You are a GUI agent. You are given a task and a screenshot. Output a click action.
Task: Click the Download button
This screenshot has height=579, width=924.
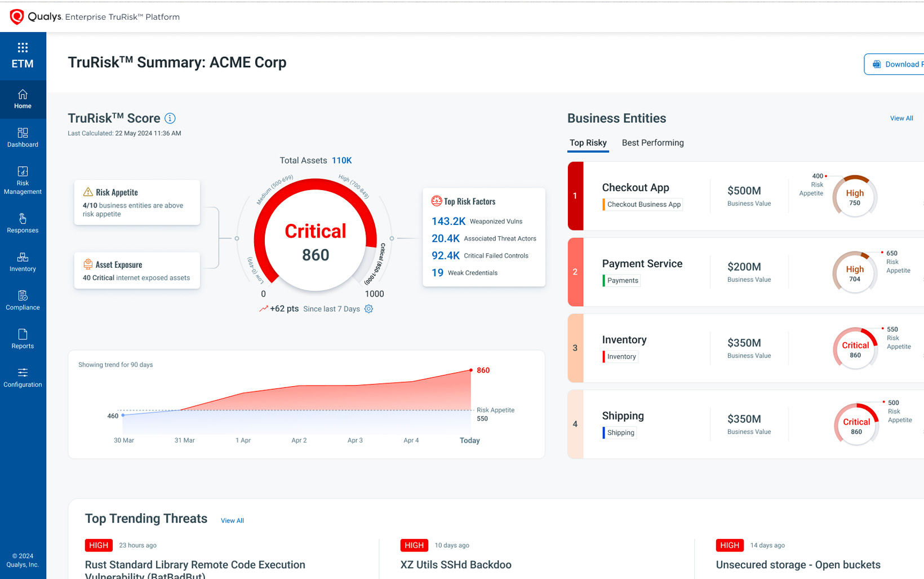tap(894, 64)
